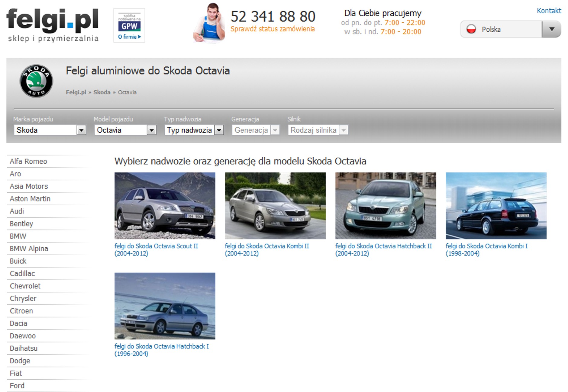Click 'Sprawdź status zamówienia' link

pos(273,29)
